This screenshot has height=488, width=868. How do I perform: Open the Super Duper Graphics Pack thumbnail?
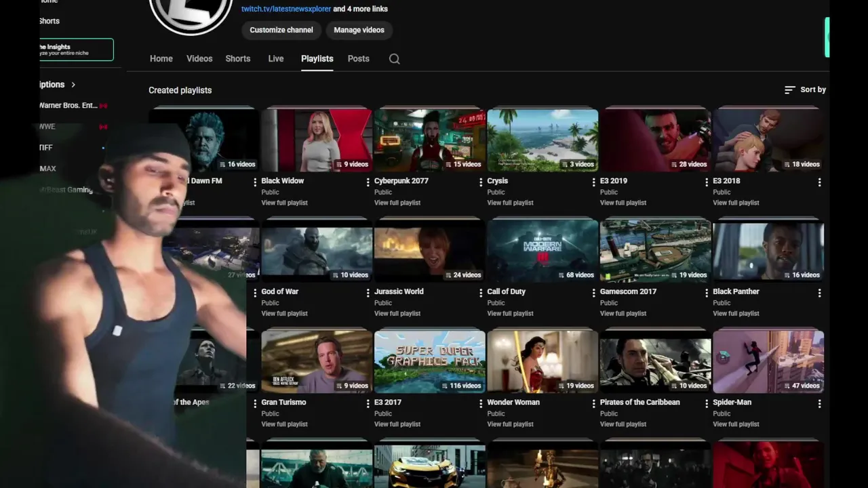point(430,362)
